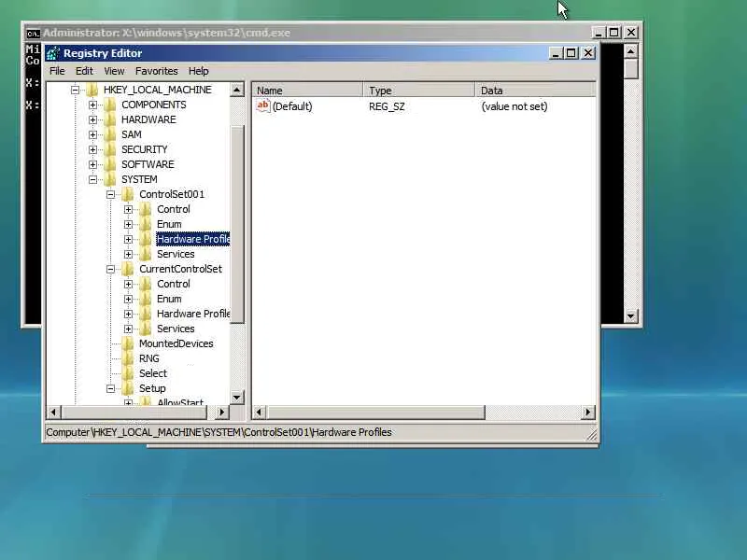Expand the COMPONENTS key
Image resolution: width=747 pixels, height=560 pixels.
click(92, 105)
